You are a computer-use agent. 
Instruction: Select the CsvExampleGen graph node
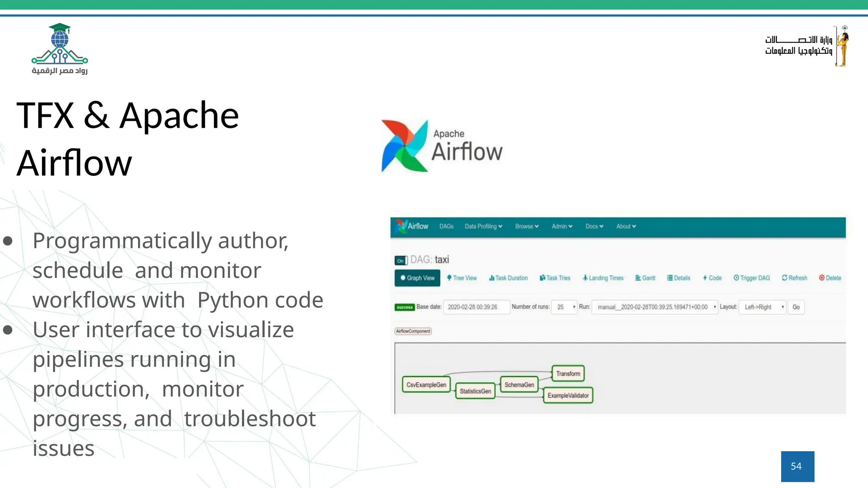426,385
